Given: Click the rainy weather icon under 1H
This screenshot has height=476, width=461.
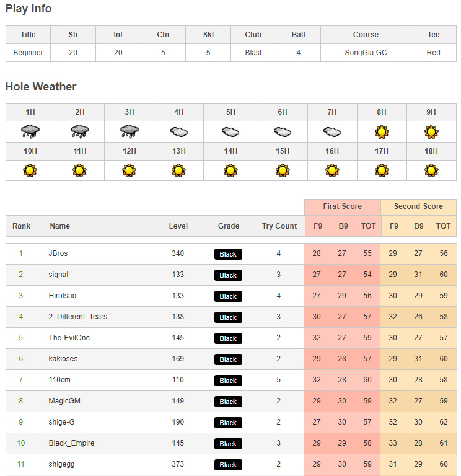Looking at the screenshot, I should [x=30, y=131].
